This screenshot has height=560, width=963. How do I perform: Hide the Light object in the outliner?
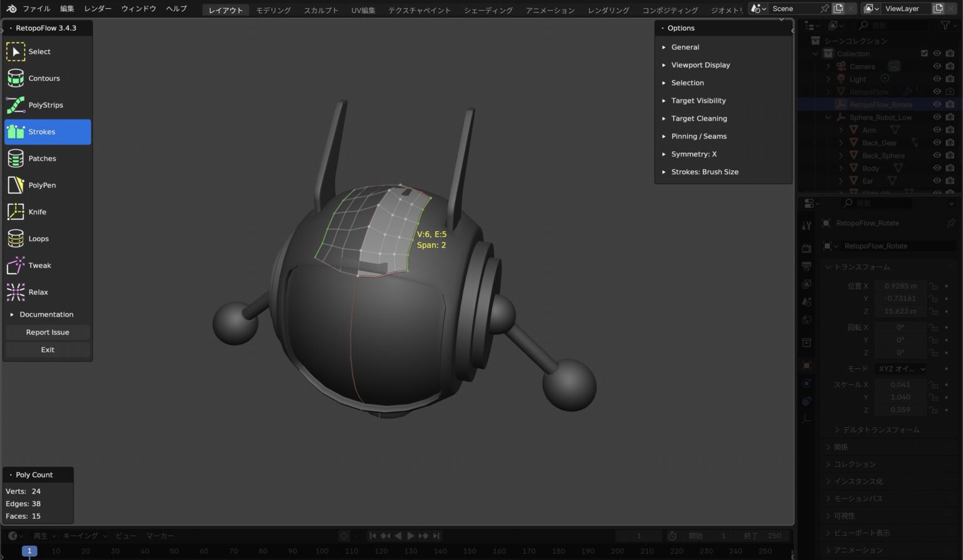tap(937, 79)
